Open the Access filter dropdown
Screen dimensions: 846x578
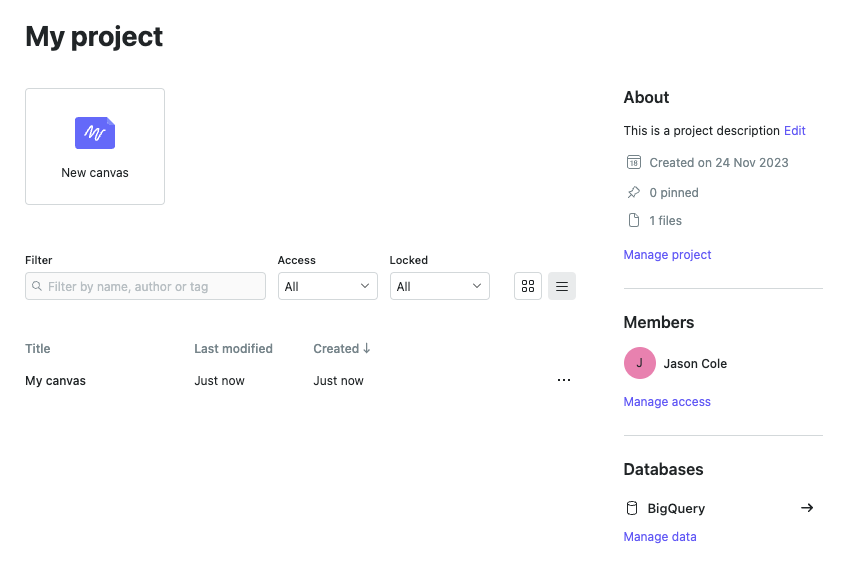pyautogui.click(x=328, y=286)
